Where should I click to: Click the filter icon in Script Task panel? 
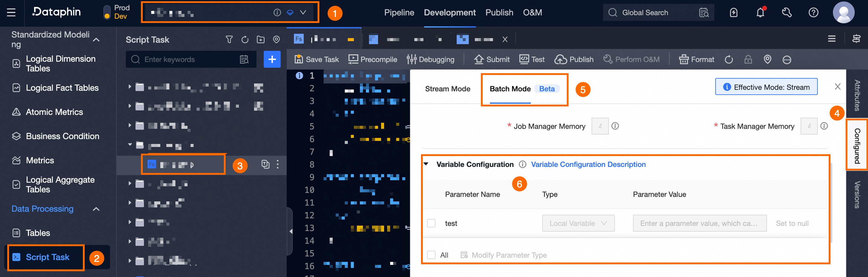[x=229, y=40]
